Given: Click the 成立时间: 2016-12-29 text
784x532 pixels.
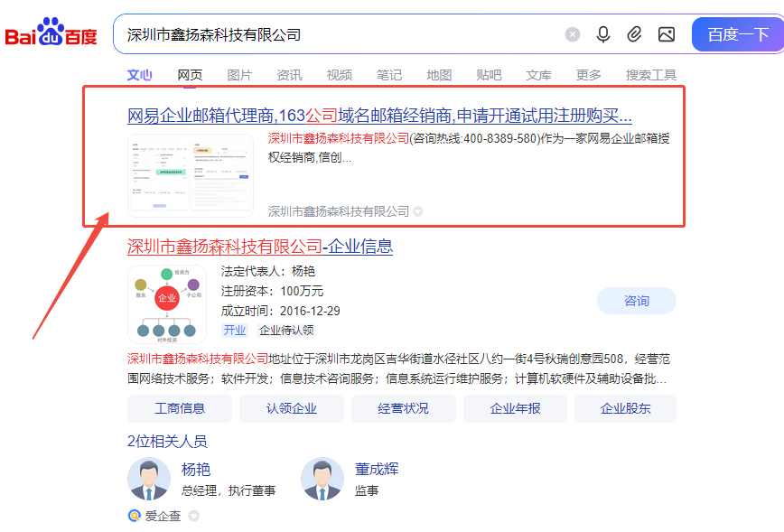Looking at the screenshot, I should [281, 311].
